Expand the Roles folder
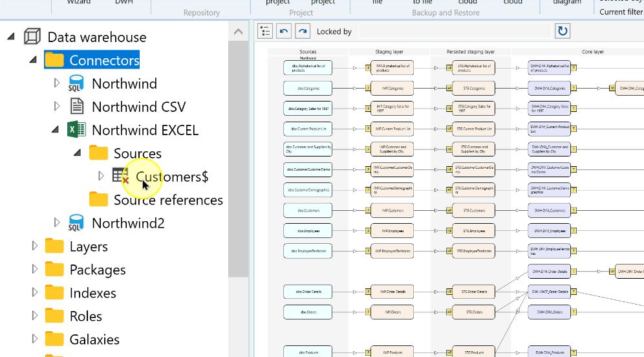644x357 pixels. coord(34,315)
